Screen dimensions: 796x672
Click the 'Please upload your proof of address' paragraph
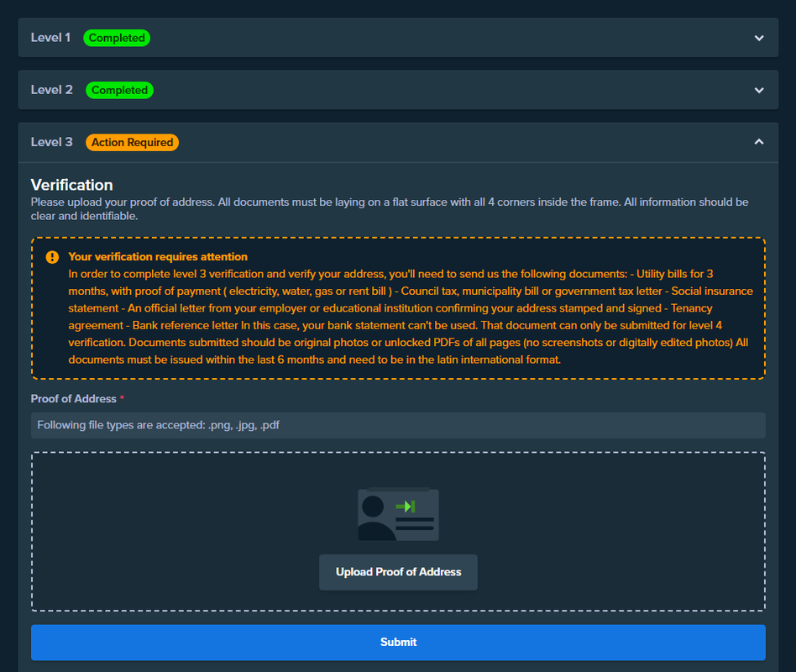click(x=390, y=209)
